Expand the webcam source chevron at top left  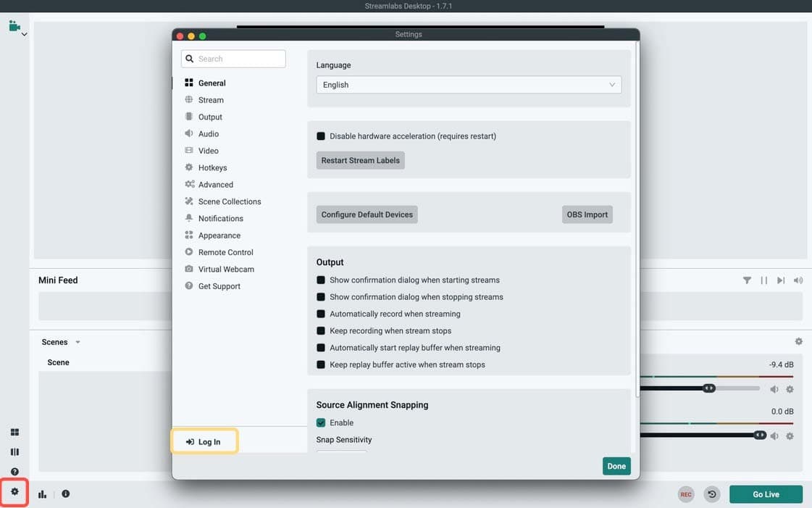(22, 33)
